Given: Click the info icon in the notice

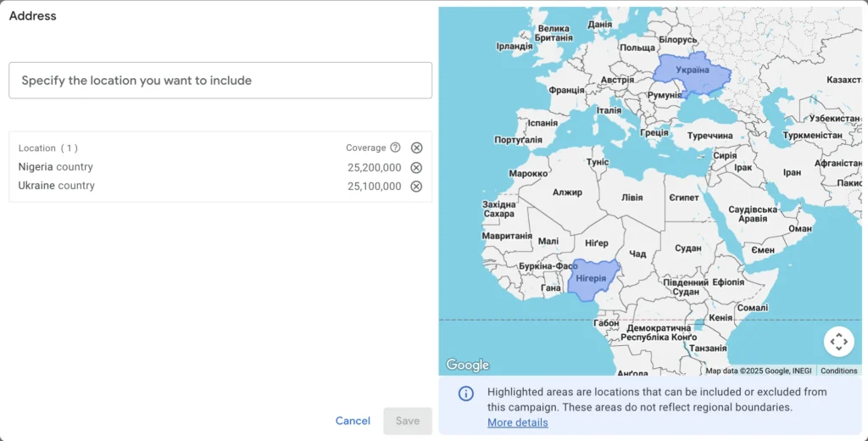Looking at the screenshot, I should coord(465,394).
